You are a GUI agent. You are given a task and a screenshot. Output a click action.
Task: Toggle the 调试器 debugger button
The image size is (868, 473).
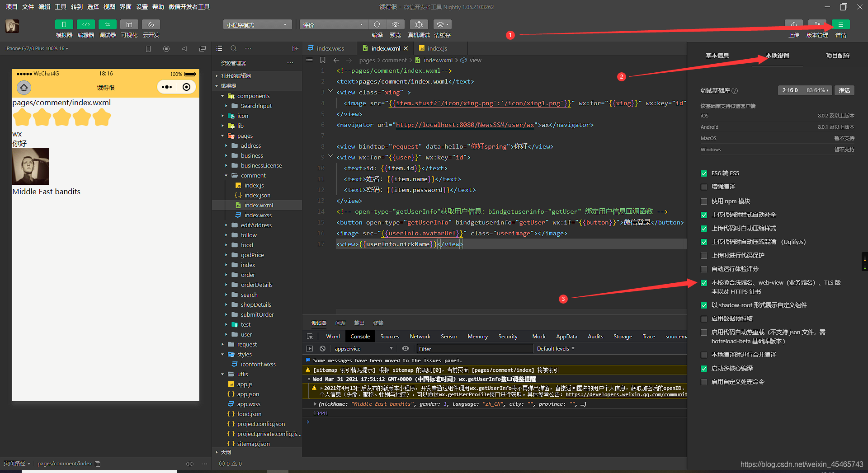click(x=107, y=24)
